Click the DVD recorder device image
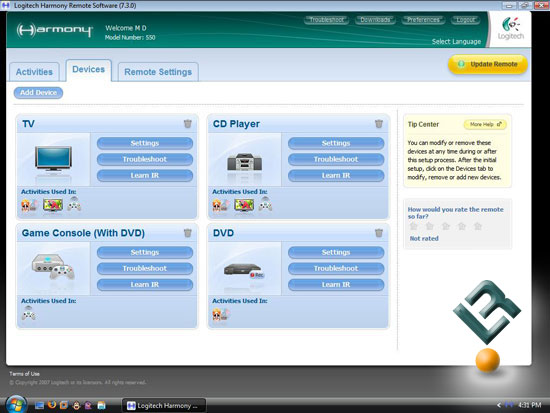 click(x=244, y=271)
